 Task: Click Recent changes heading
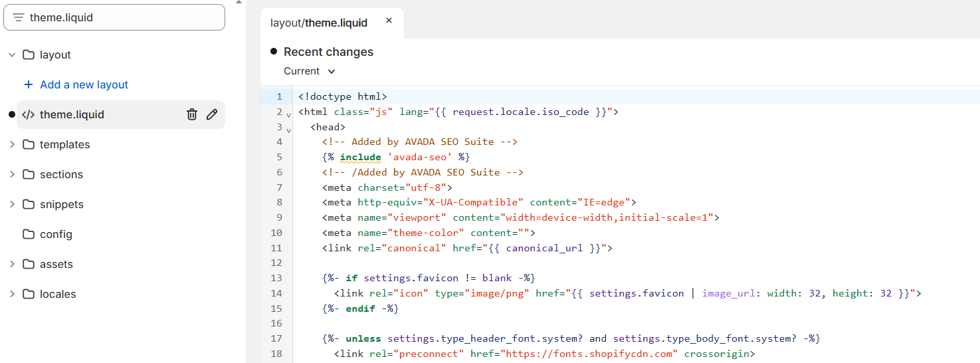(328, 52)
